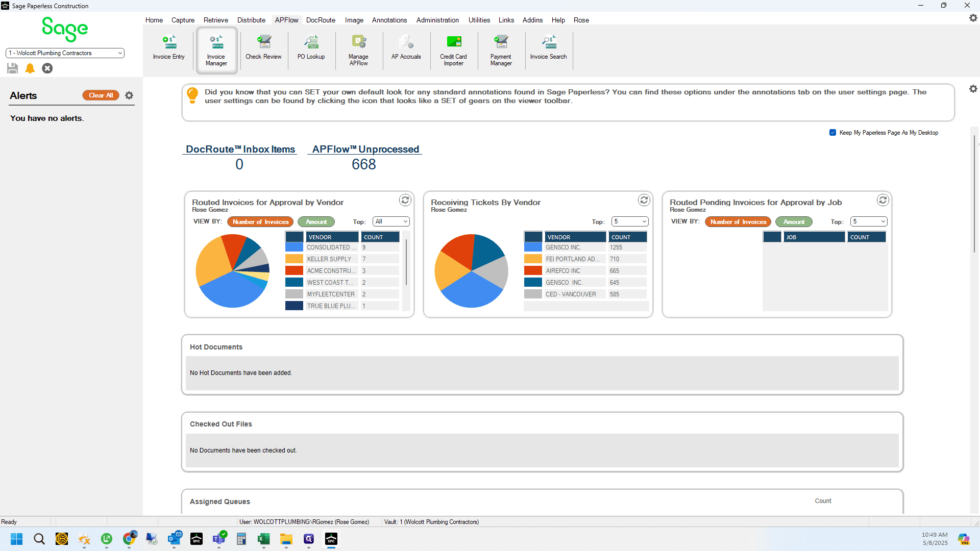Open the Annotations menu
This screenshot has width=980, height=551.
[x=389, y=20]
